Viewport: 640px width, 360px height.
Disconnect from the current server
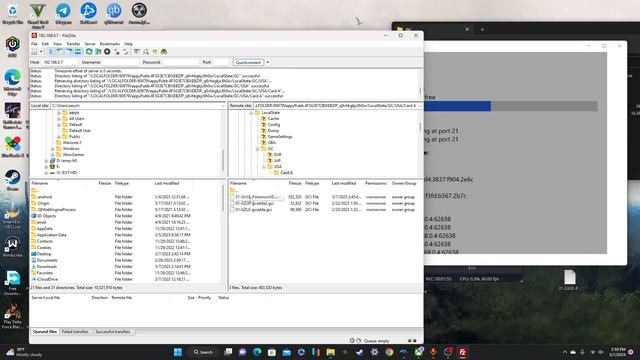117,52
